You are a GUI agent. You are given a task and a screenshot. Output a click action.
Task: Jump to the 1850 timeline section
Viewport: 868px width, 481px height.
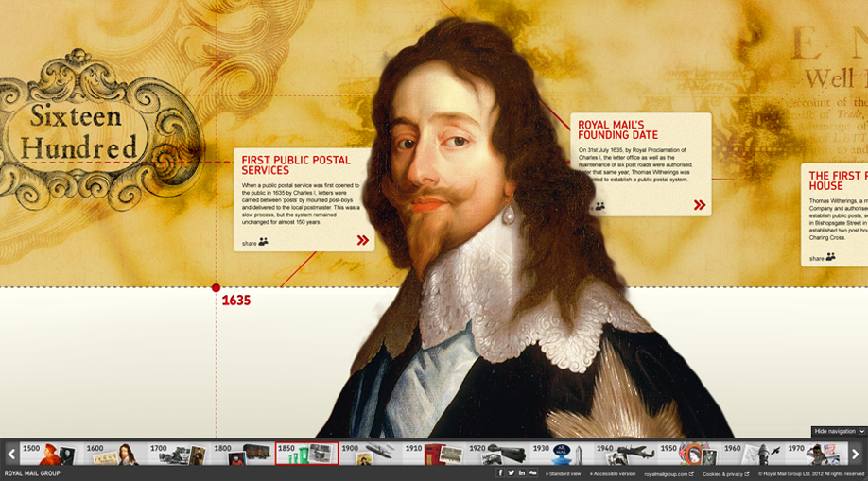click(306, 454)
